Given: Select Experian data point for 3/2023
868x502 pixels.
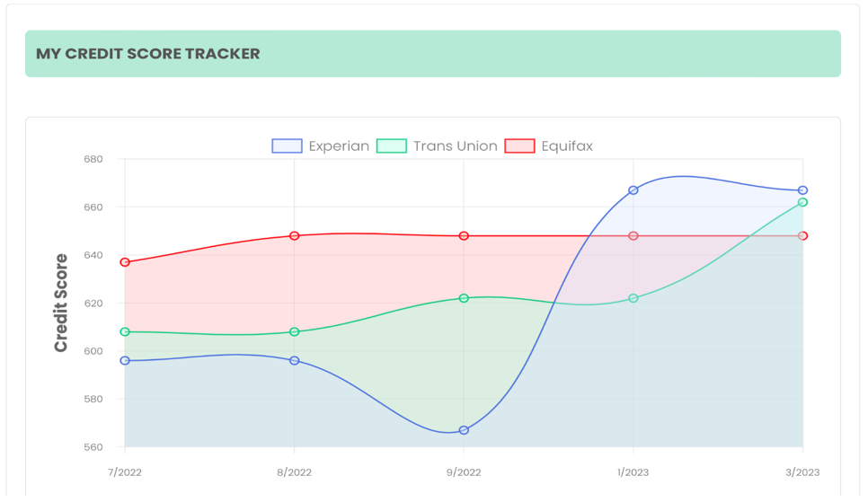Looking at the screenshot, I should (802, 190).
